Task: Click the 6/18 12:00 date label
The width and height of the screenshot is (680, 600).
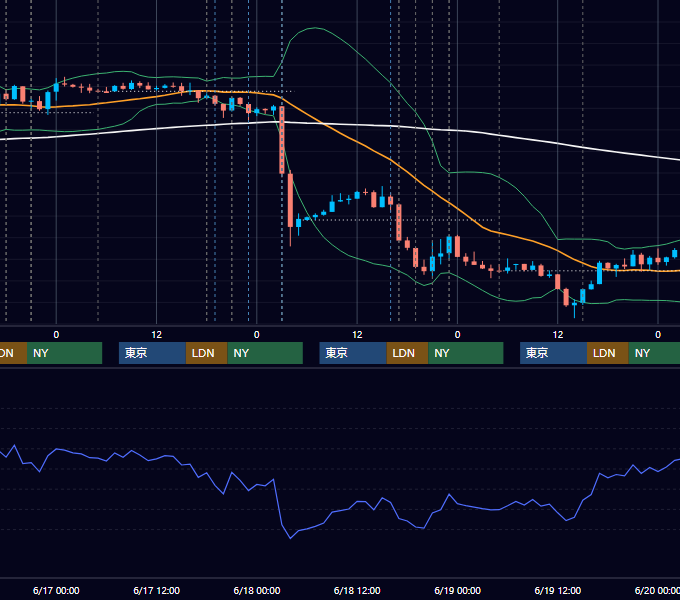Action: pos(357,590)
